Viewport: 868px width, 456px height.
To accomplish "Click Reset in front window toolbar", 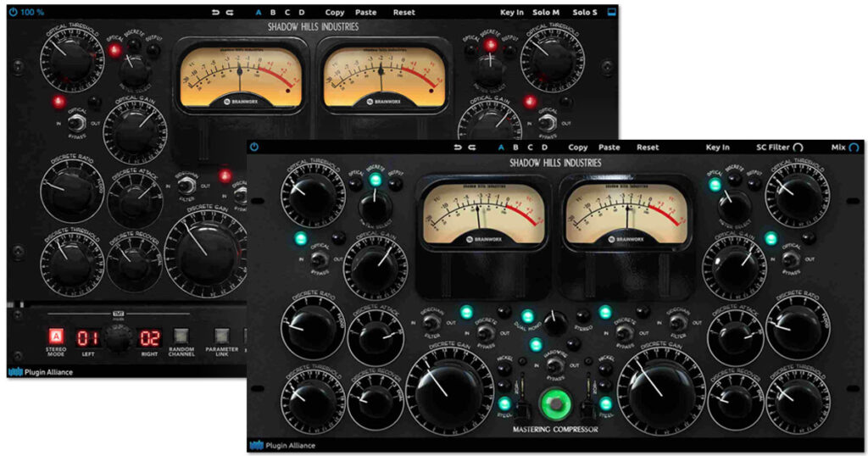I will pyautogui.click(x=648, y=147).
